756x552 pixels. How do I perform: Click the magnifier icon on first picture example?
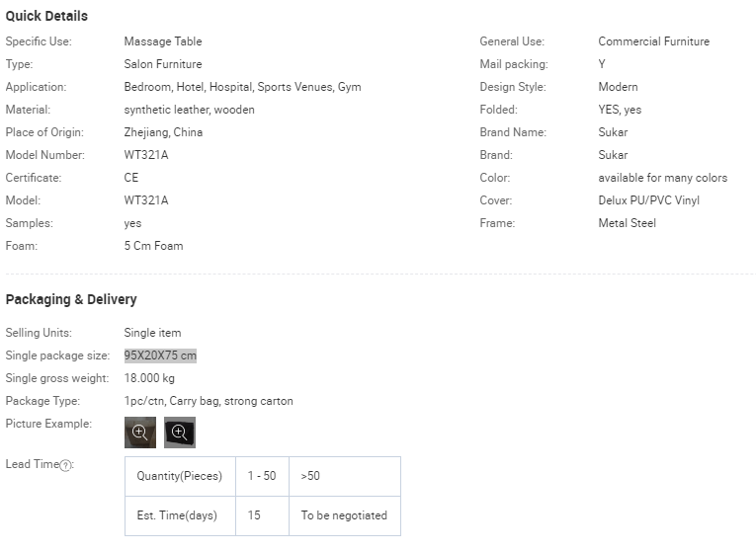[x=139, y=432]
